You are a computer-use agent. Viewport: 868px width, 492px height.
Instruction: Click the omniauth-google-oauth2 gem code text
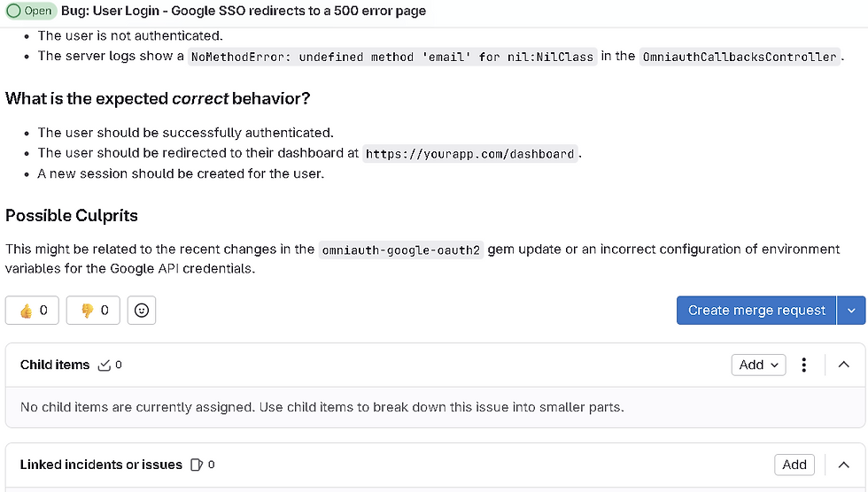click(x=400, y=250)
